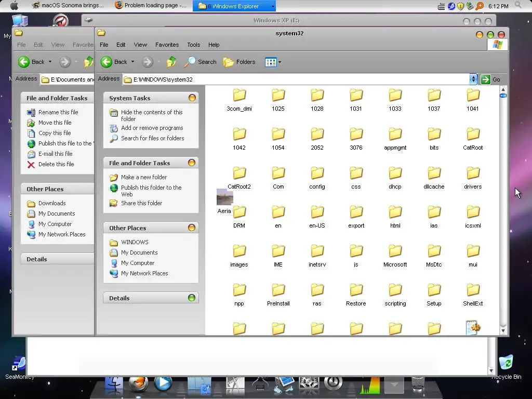Open View menu in system32 window
The width and height of the screenshot is (532, 399).
point(140,45)
